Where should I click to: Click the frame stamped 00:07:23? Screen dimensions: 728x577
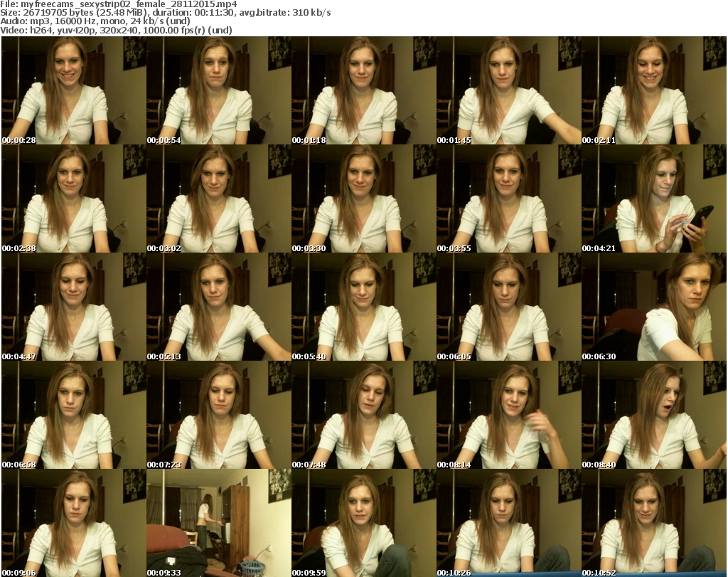[x=219, y=415]
